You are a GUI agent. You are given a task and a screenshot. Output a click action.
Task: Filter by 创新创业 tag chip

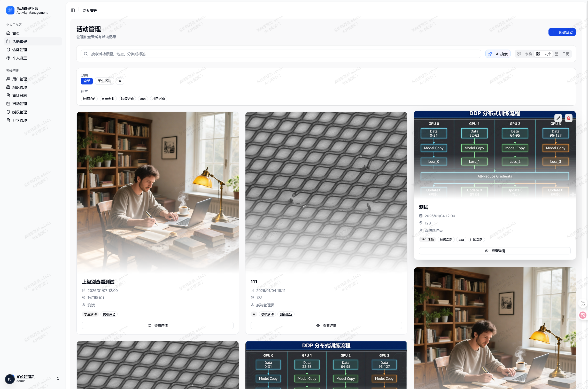[x=108, y=99]
